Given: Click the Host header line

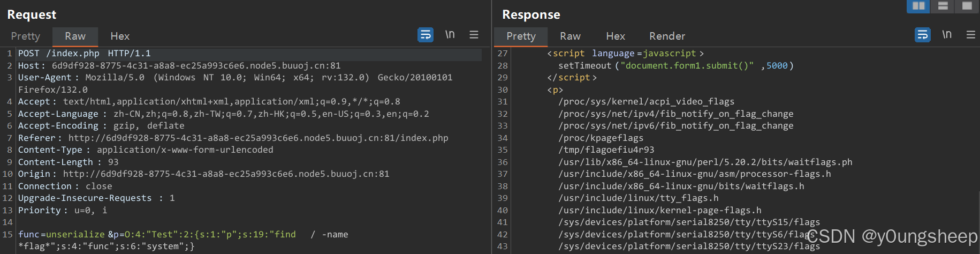Looking at the screenshot, I should coord(179,66).
